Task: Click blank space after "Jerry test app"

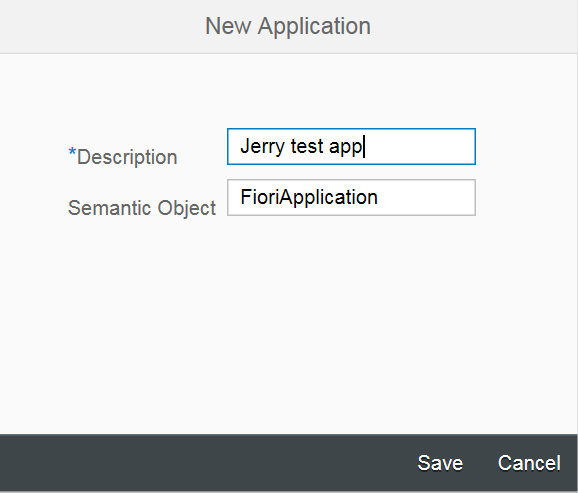Action: [420, 146]
